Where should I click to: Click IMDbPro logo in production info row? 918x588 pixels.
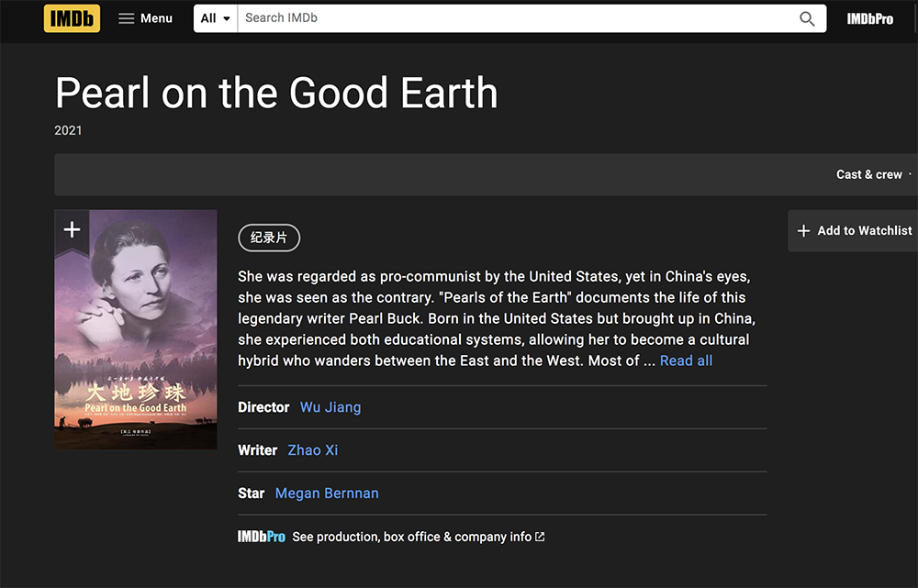click(261, 537)
